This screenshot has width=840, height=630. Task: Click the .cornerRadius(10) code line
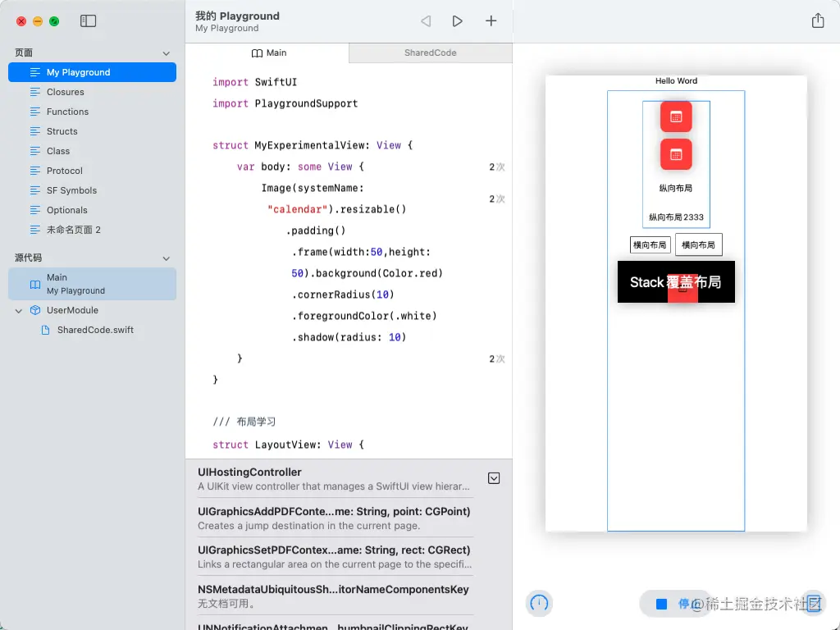pyautogui.click(x=343, y=294)
